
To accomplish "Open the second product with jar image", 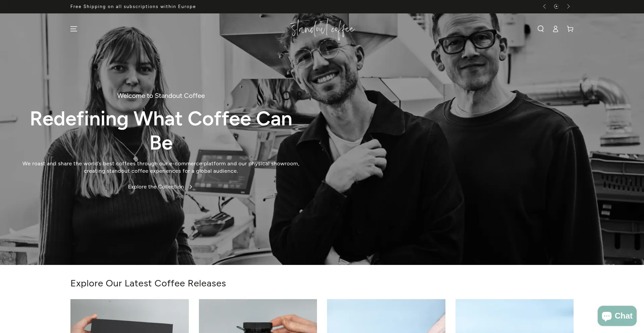I will click(x=258, y=316).
